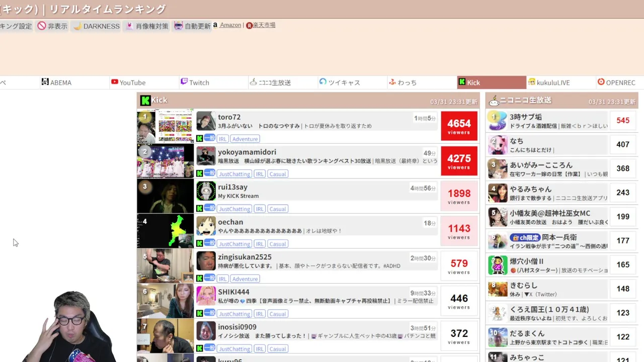This screenshot has width=644, height=362.
Task: Click the ch限定 badge beside 岡本一兵衛
Action: coord(525,237)
